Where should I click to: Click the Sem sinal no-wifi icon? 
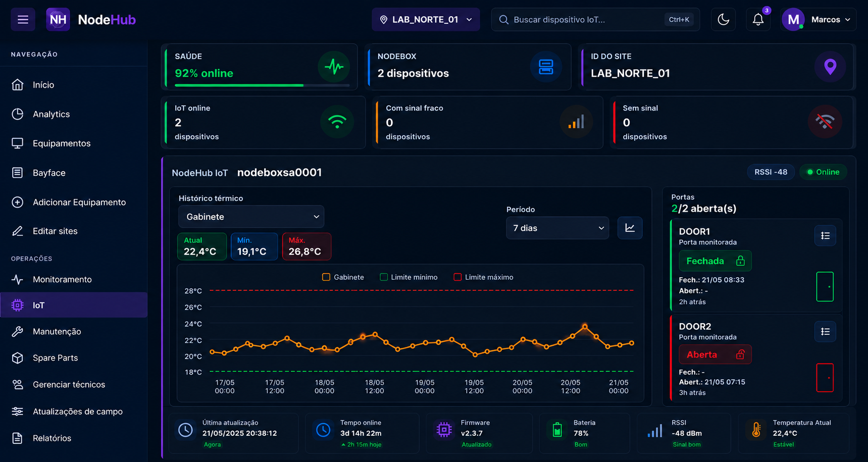pos(825,122)
